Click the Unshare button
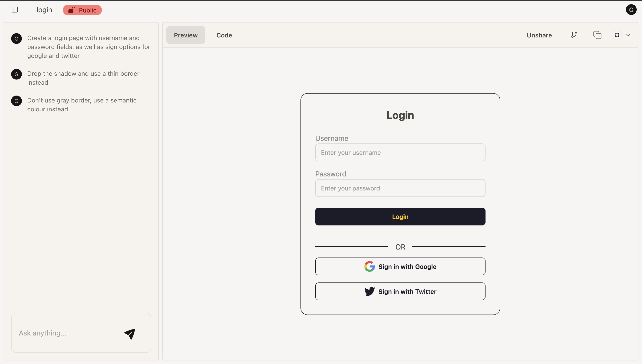Image resolution: width=642 pixels, height=364 pixels. pos(539,35)
